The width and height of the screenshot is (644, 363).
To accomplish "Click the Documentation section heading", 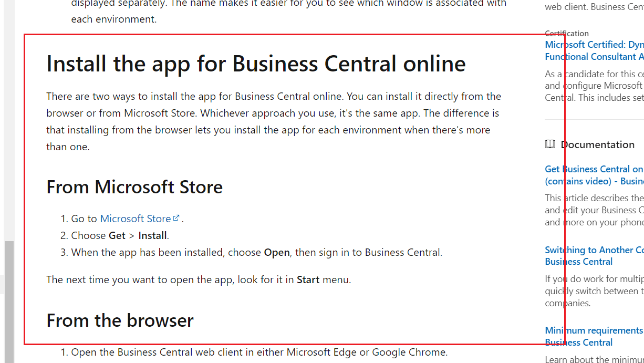I will coord(598,144).
